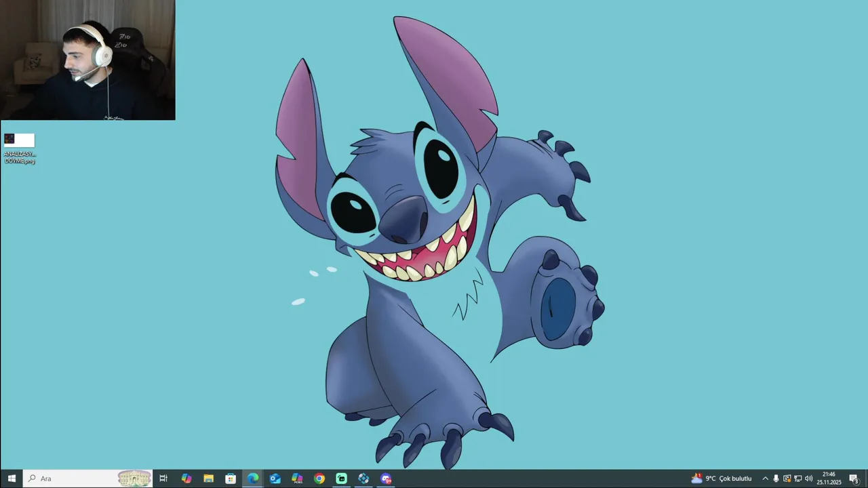Screen dimensions: 868x488
Task: Click the Çok bulutlu weather text
Action: coord(735,479)
